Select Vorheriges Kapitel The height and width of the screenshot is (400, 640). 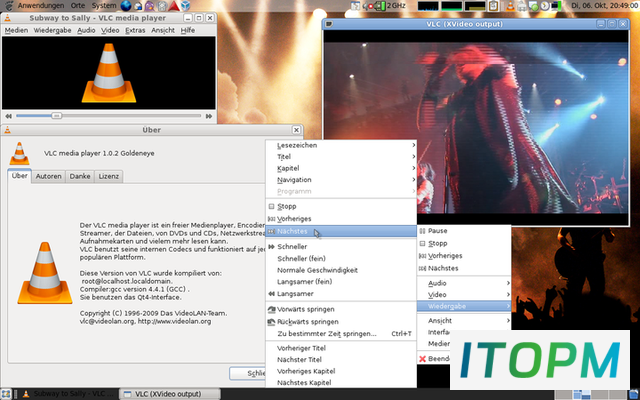coord(341,371)
